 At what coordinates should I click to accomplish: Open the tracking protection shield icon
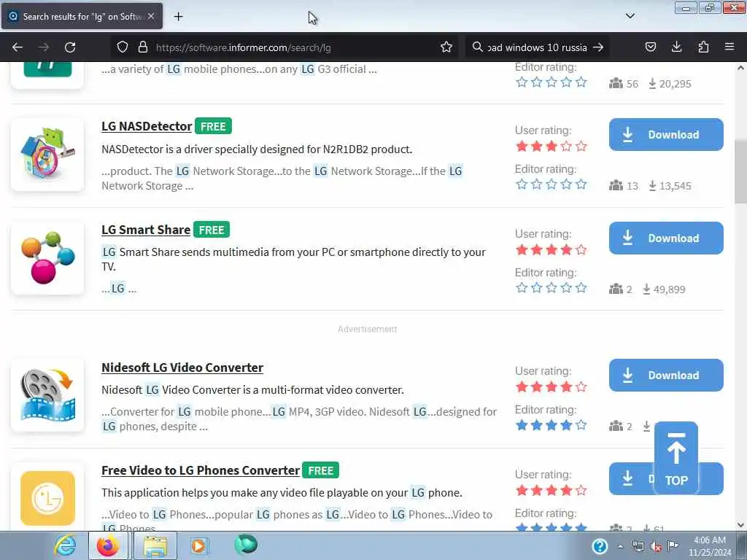(x=123, y=47)
